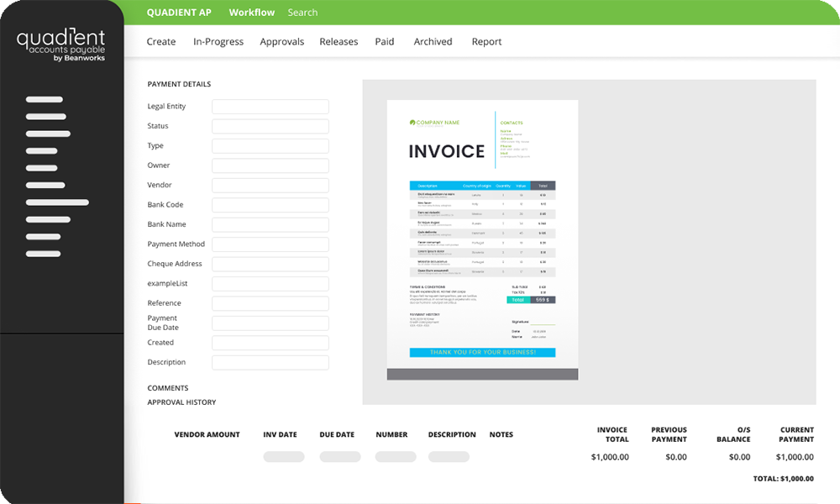The image size is (840, 504).
Task: Select the Payment Due Date field
Action: click(x=270, y=323)
